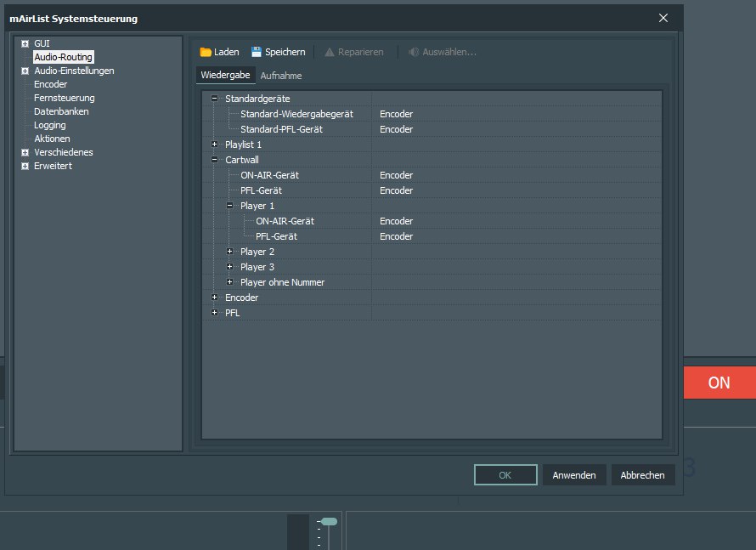Image resolution: width=756 pixels, height=550 pixels.
Task: Select Cartwall's PFL-Gerät row
Action: (432, 190)
